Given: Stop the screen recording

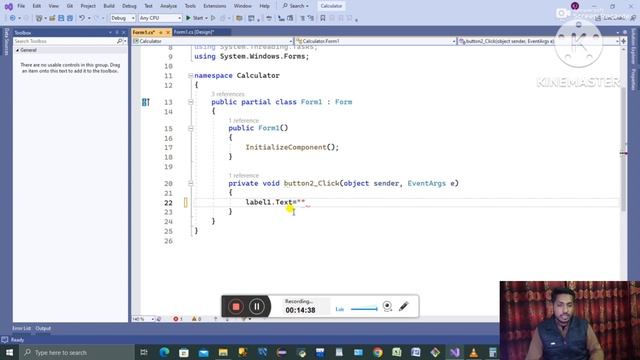Looking at the screenshot, I should coord(236,306).
